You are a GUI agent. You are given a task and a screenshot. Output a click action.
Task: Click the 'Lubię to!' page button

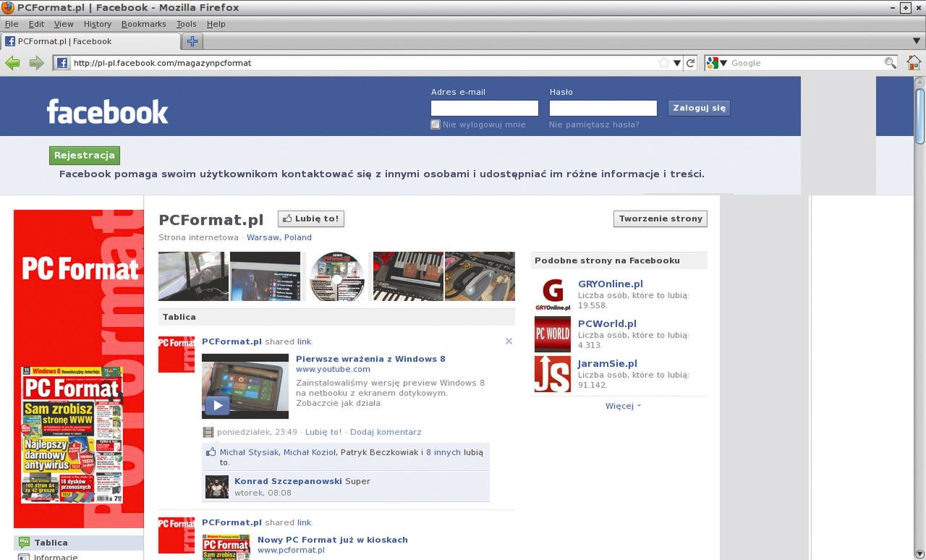click(310, 219)
